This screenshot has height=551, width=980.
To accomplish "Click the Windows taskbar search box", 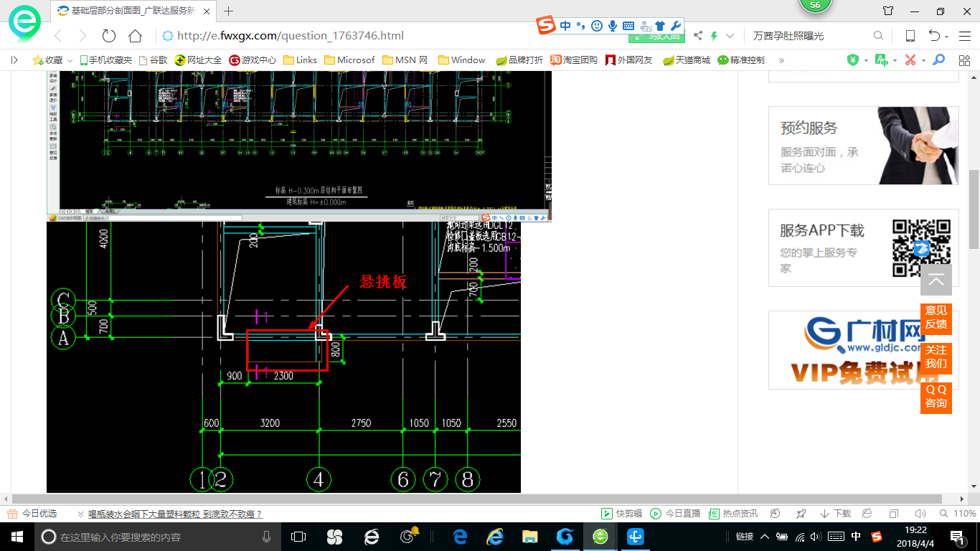I will click(156, 537).
